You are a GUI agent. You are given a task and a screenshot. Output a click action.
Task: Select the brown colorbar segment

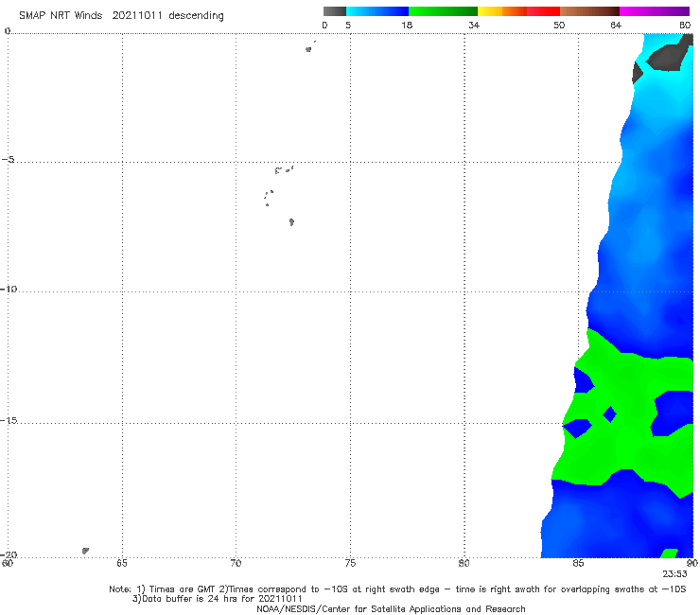click(589, 11)
